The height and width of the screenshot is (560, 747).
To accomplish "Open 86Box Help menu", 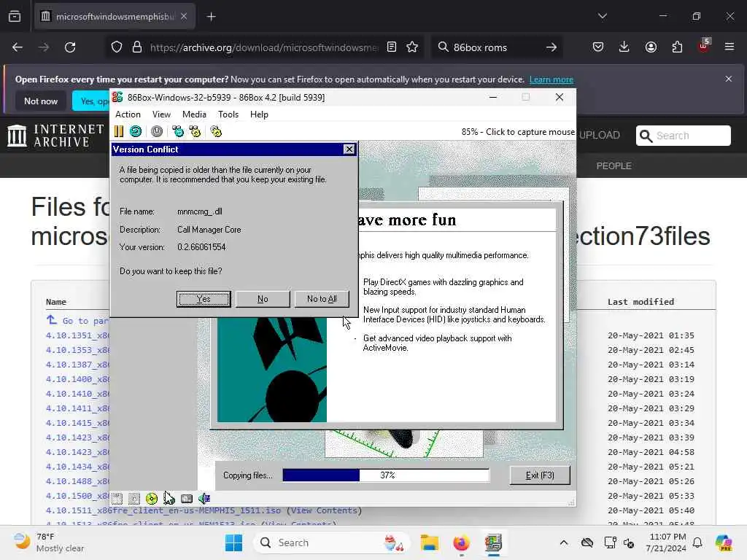I will pos(259,114).
